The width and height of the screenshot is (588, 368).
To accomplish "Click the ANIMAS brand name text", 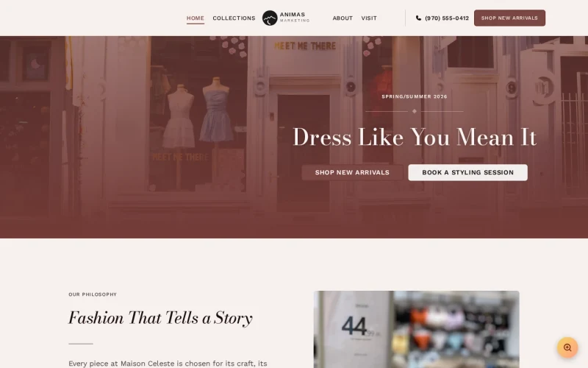I will (293, 15).
